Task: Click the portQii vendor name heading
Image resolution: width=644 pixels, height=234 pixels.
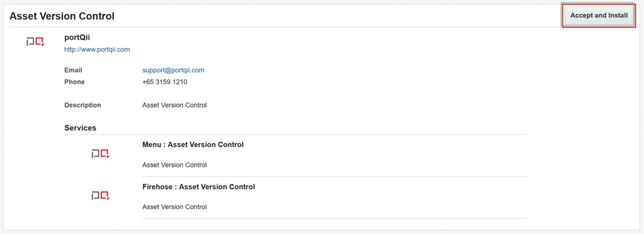Action: [x=77, y=38]
